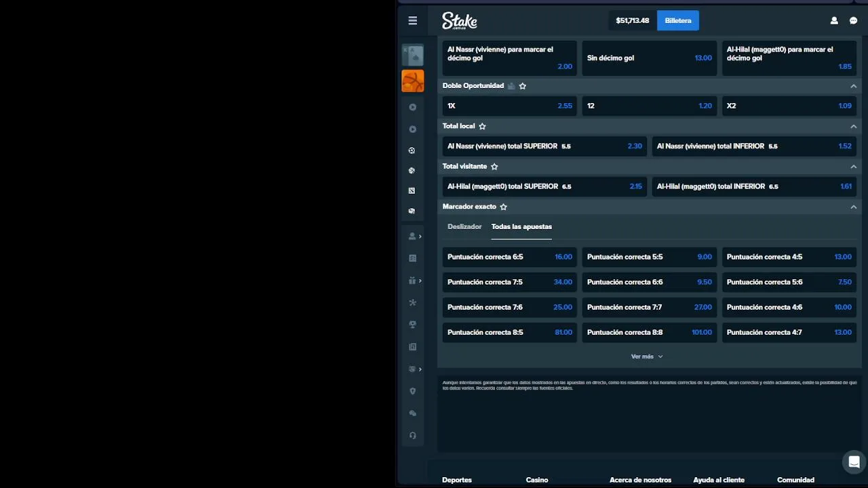The image size is (868, 488).
Task: Choose Puntuación correcta 8:5 at 81.00
Action: [x=510, y=332]
